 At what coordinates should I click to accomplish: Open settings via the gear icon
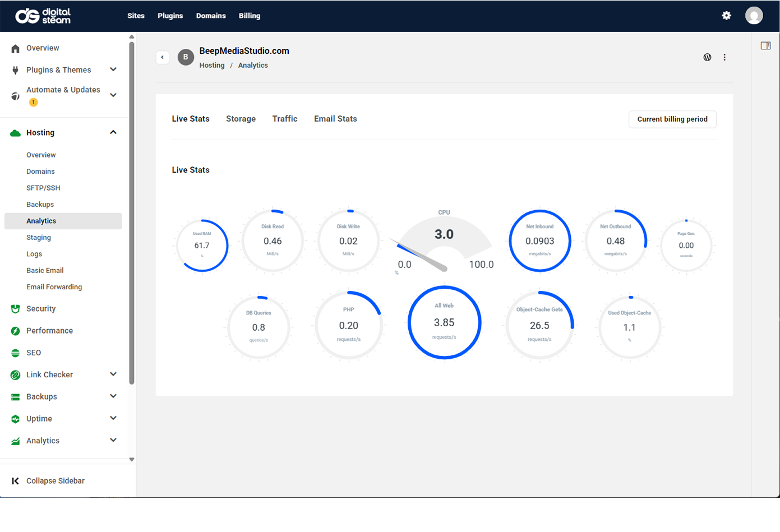point(726,16)
